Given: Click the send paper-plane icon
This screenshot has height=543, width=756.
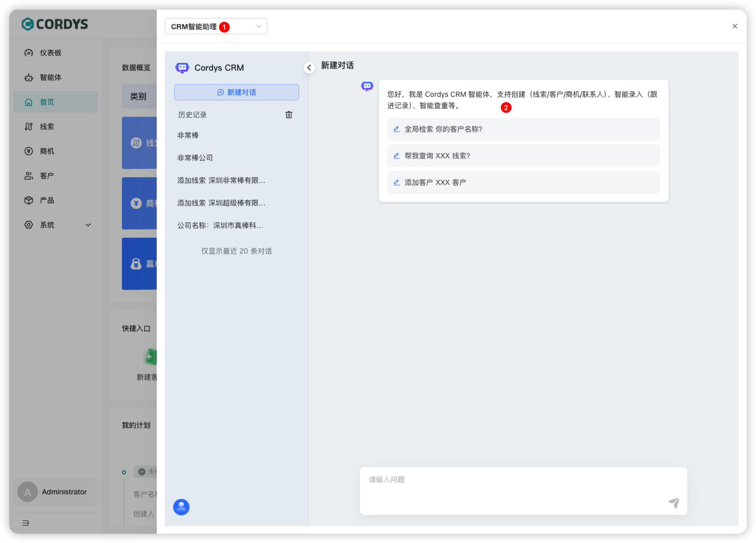Looking at the screenshot, I should (674, 503).
